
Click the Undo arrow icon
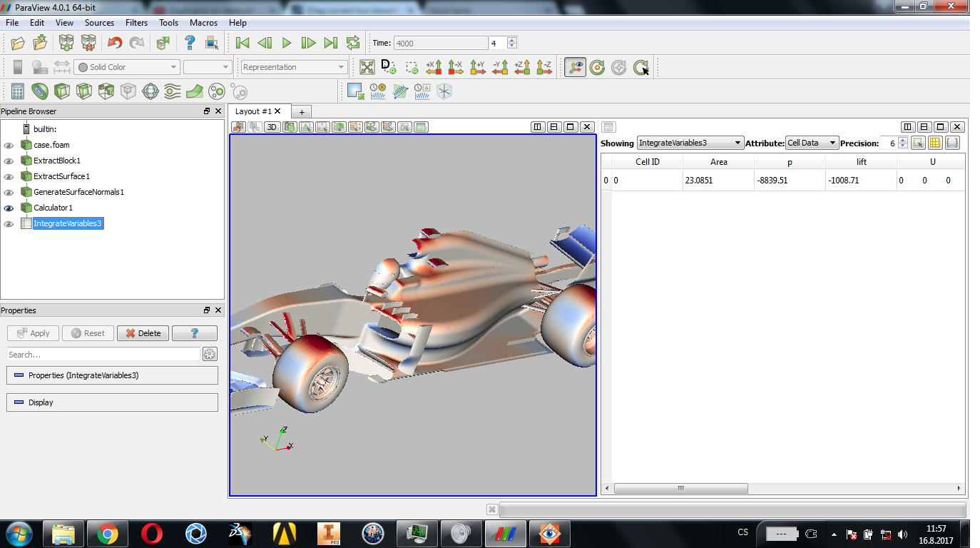[114, 43]
